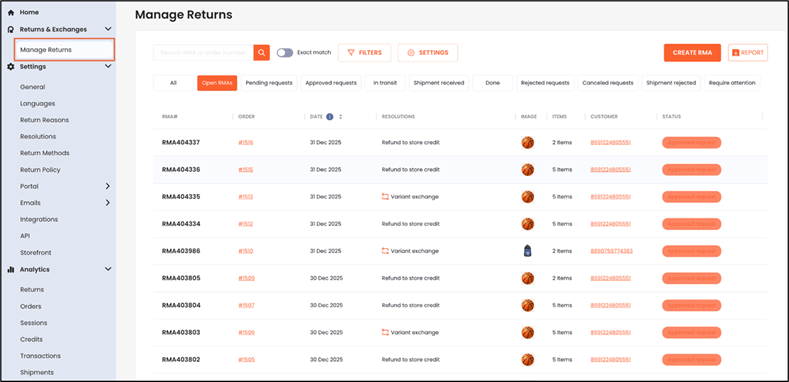Open Languages settings page
This screenshot has height=382, width=789.
pyautogui.click(x=38, y=104)
